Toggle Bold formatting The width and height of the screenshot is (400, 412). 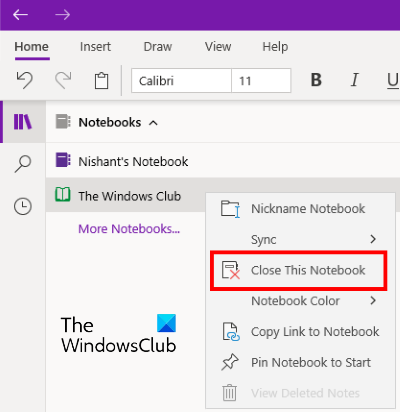pyautogui.click(x=316, y=80)
